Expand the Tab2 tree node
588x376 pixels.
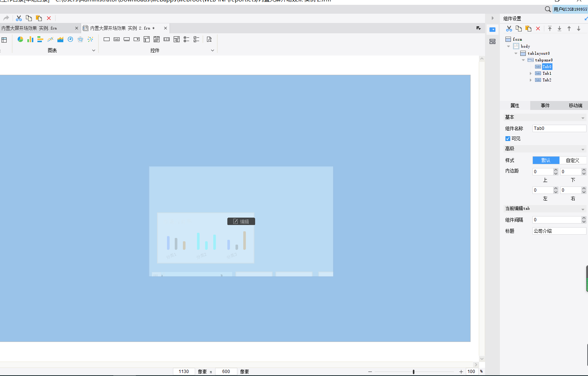531,80
